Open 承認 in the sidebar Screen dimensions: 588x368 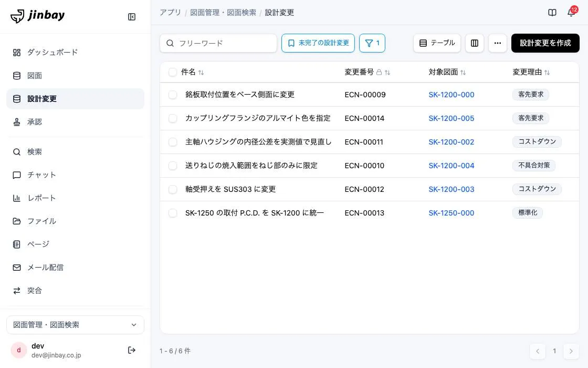pos(76,121)
